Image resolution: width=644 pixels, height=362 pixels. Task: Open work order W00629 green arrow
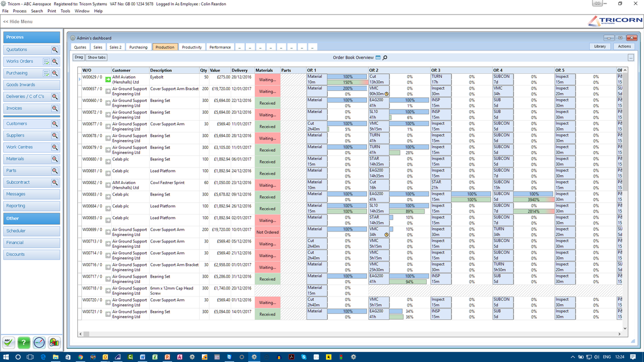108,79
